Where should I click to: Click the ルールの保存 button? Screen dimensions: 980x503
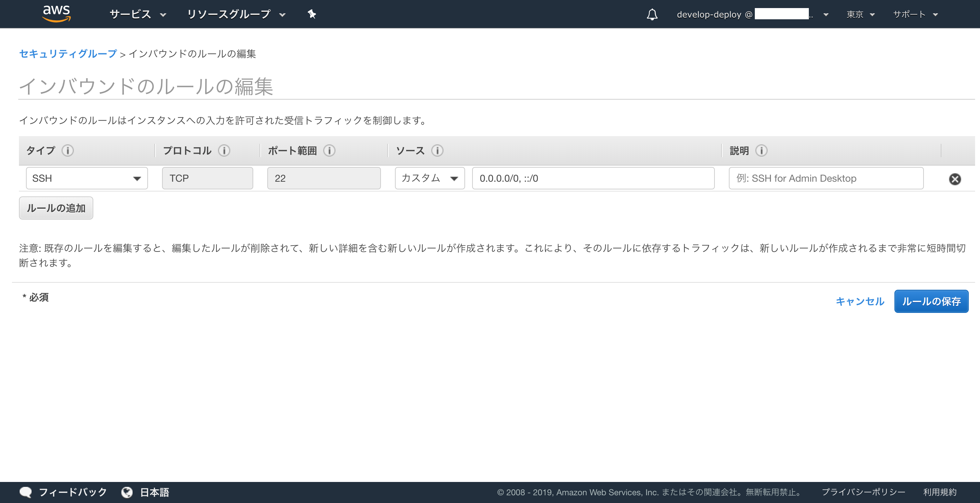pos(931,301)
